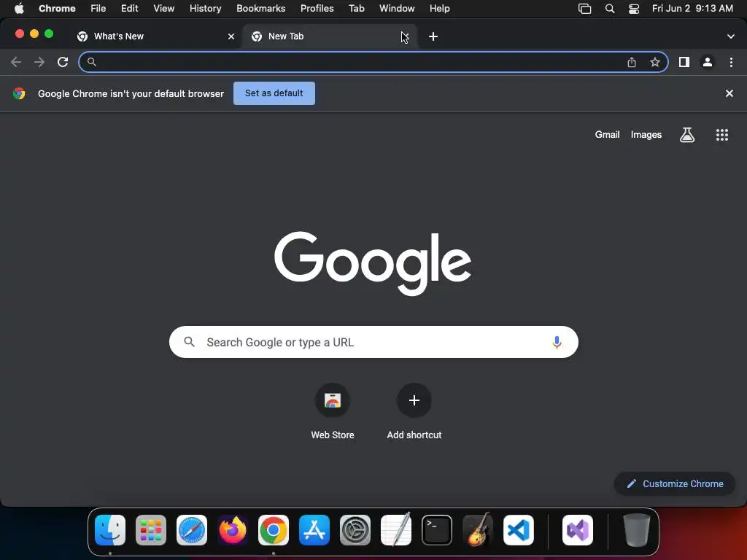
Task: Select the New Tab tab
Action: click(x=329, y=36)
